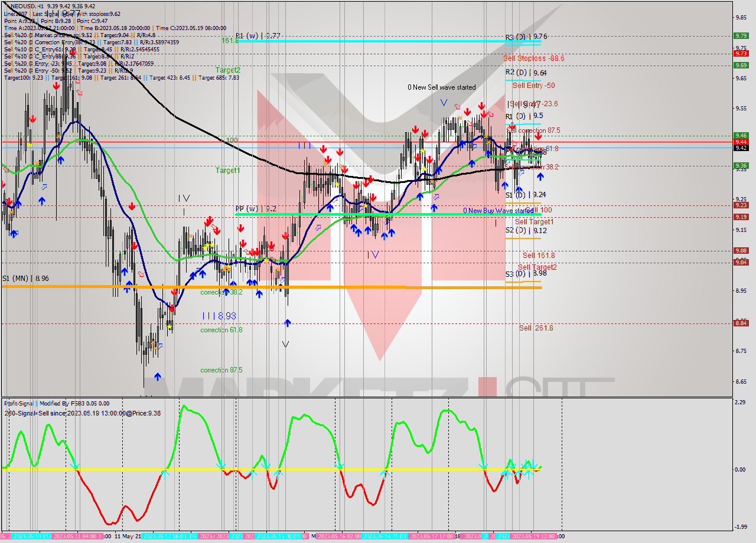The image size is (756, 543).
Task: Select the 'S3 (D) | 8.98' support label
Action: [x=526, y=274]
